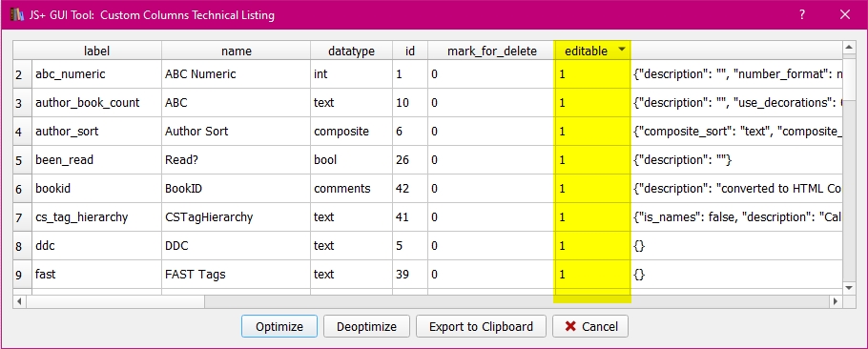Sort by the label column header

[x=97, y=51]
